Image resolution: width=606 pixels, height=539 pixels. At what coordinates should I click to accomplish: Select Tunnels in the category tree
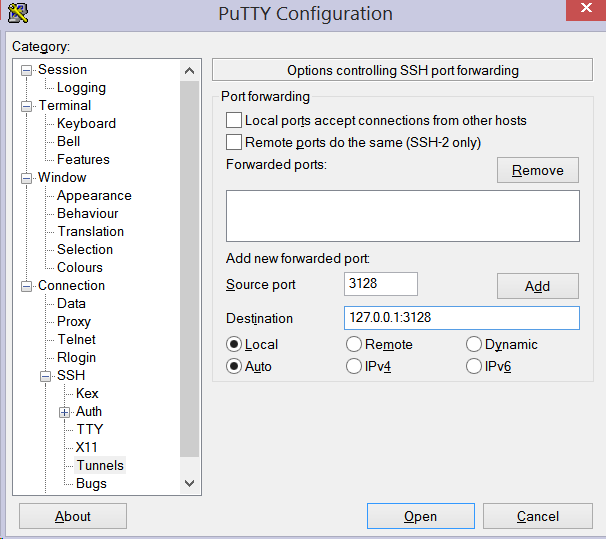click(100, 465)
